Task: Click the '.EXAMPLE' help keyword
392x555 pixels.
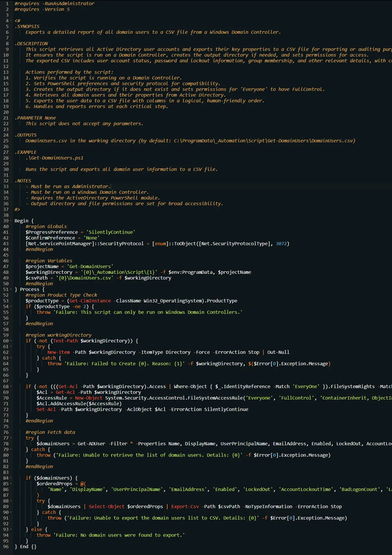Action: pos(26,152)
